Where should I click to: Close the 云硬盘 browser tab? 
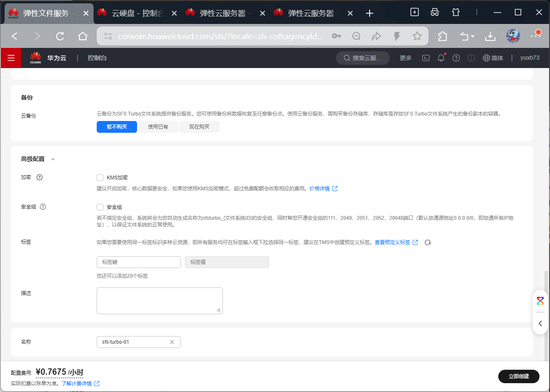coord(175,13)
